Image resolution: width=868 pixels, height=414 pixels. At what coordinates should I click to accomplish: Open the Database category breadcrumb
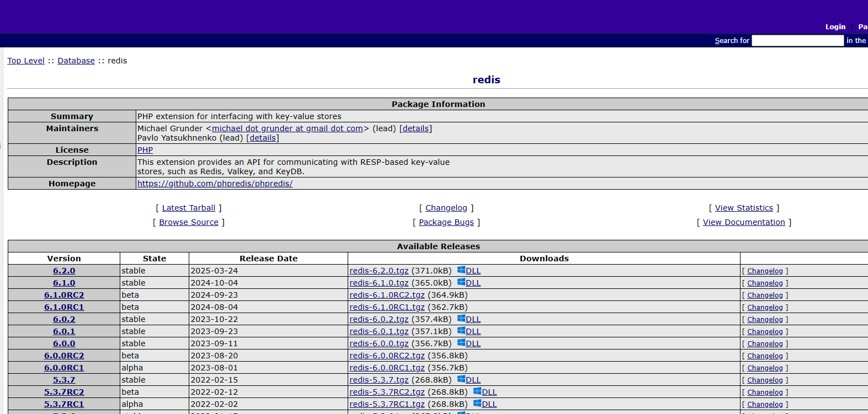click(76, 61)
